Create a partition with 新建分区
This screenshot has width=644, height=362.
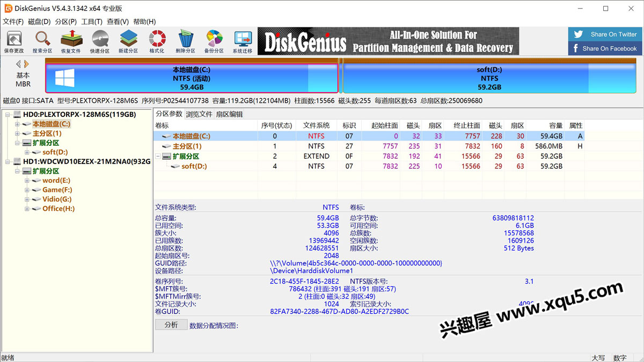(128, 42)
